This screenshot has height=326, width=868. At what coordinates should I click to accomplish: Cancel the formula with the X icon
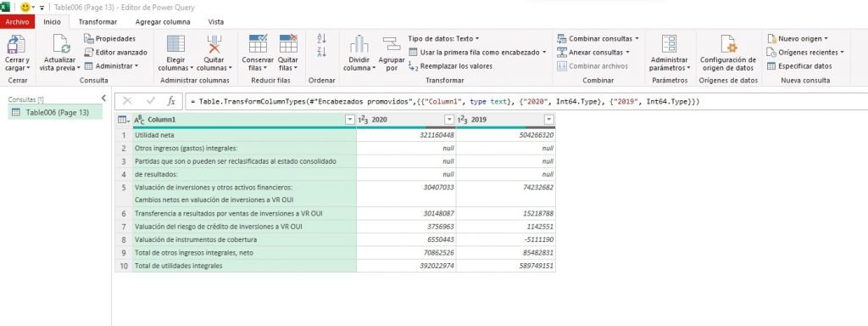coord(127,101)
